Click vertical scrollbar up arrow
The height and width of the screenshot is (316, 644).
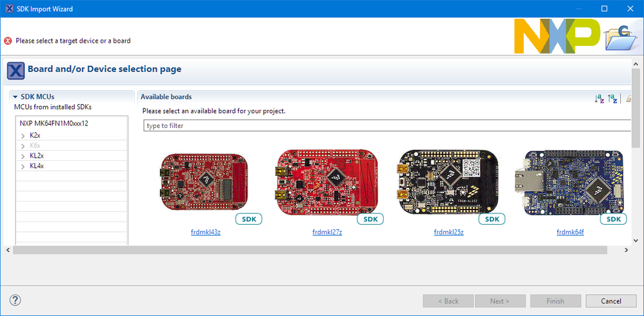click(636, 65)
